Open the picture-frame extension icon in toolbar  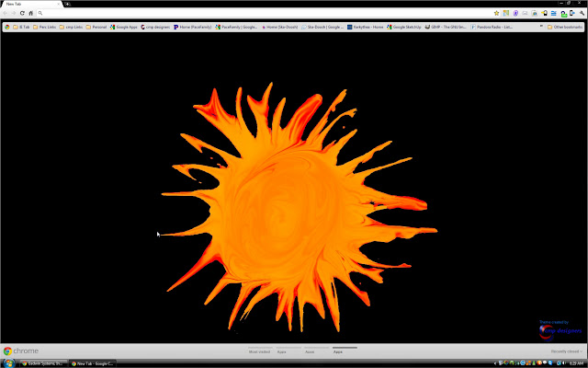[535, 13]
